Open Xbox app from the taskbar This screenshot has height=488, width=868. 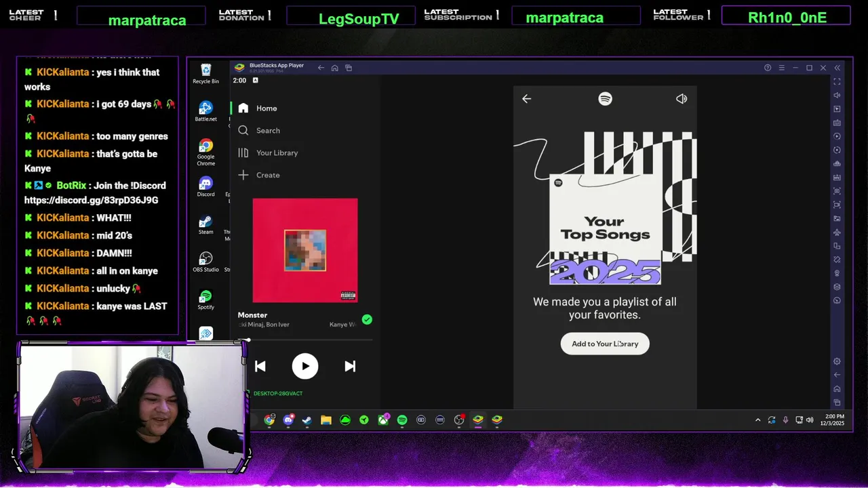383,420
